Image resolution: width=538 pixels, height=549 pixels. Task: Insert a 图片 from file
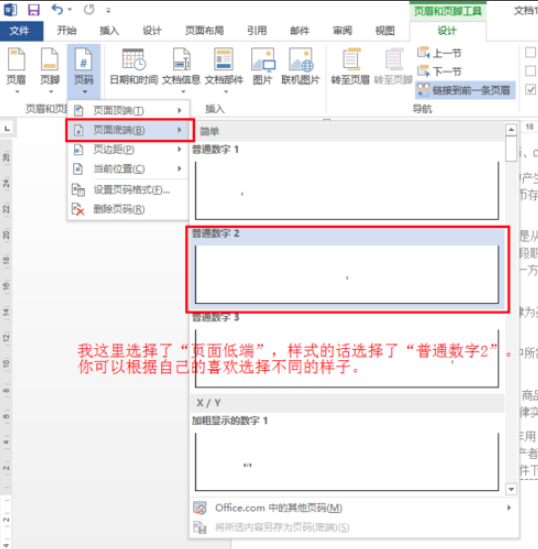(263, 67)
